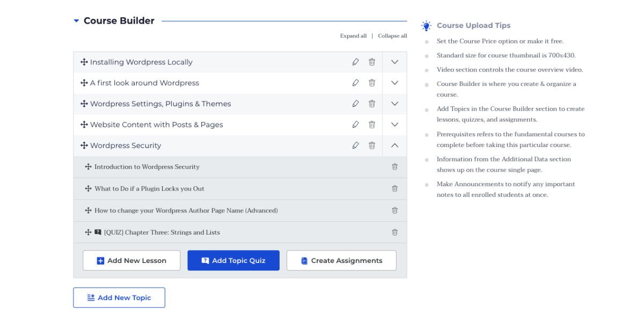Click drag handle of A first look around Wordpress

84,83
